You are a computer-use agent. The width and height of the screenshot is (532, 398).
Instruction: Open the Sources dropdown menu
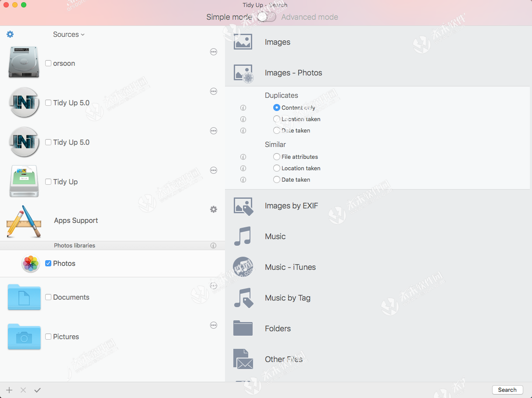pyautogui.click(x=69, y=34)
